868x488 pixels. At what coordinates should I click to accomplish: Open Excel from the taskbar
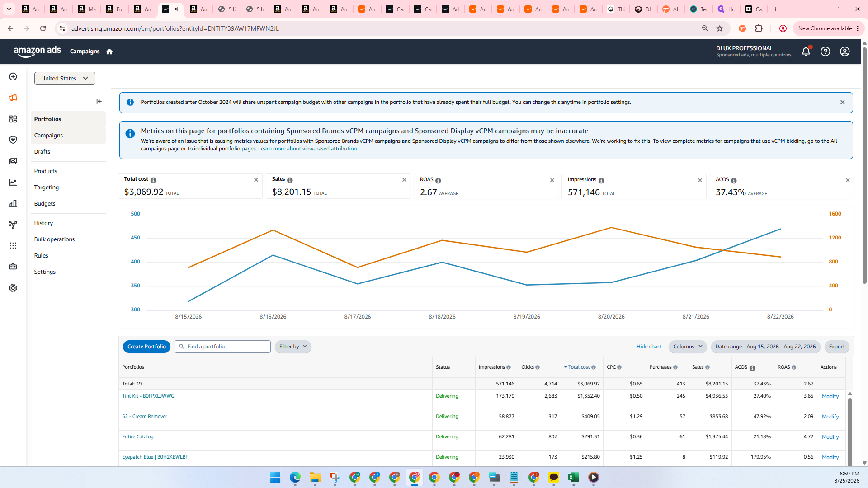pos(573,477)
